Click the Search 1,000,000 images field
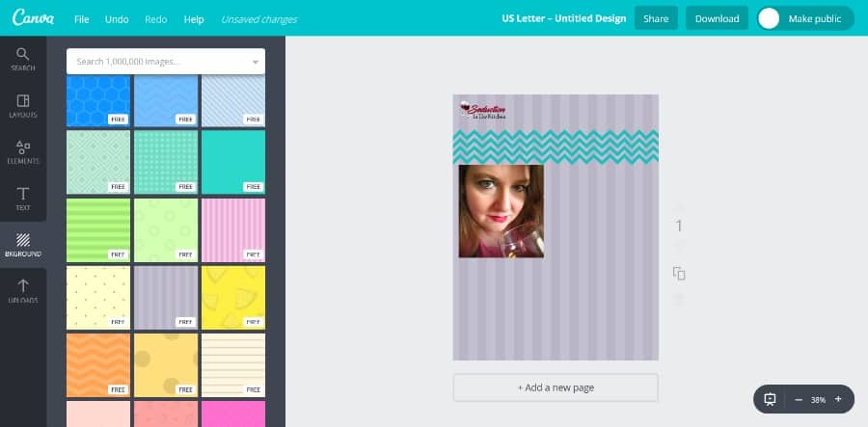Screen dimensions: 868x427 point(166,62)
